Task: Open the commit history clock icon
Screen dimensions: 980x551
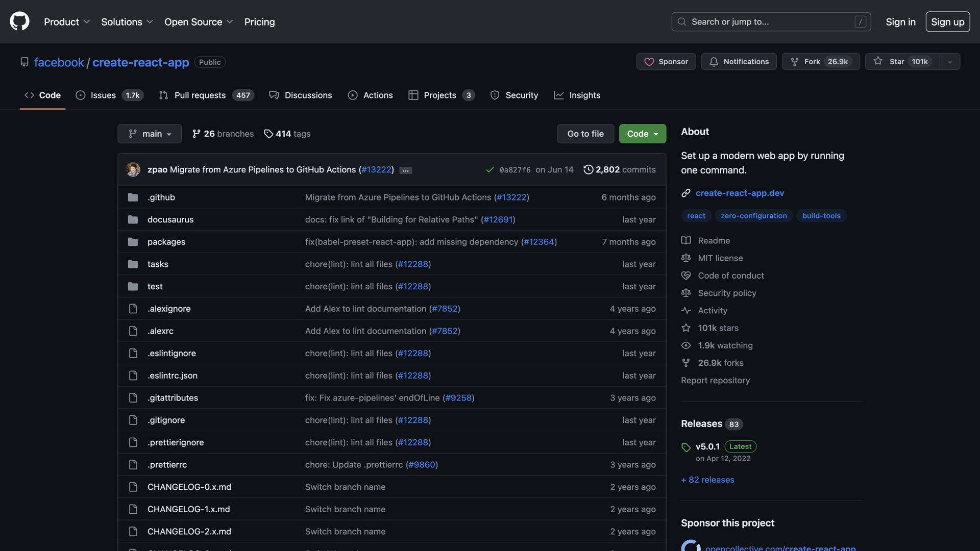Action: tap(588, 169)
